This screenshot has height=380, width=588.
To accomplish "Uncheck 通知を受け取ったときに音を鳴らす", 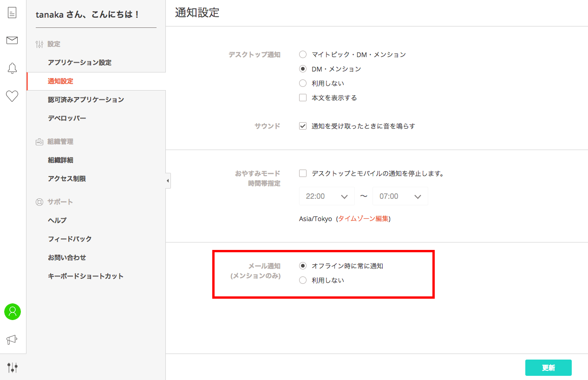I will coord(303,126).
